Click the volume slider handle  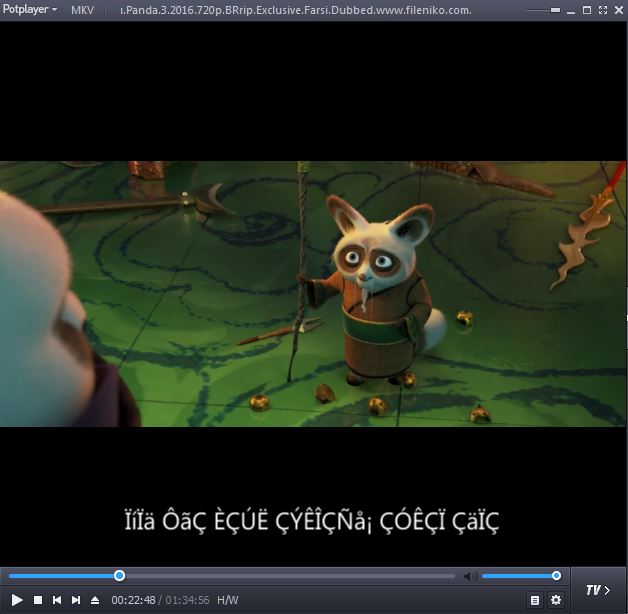point(556,576)
